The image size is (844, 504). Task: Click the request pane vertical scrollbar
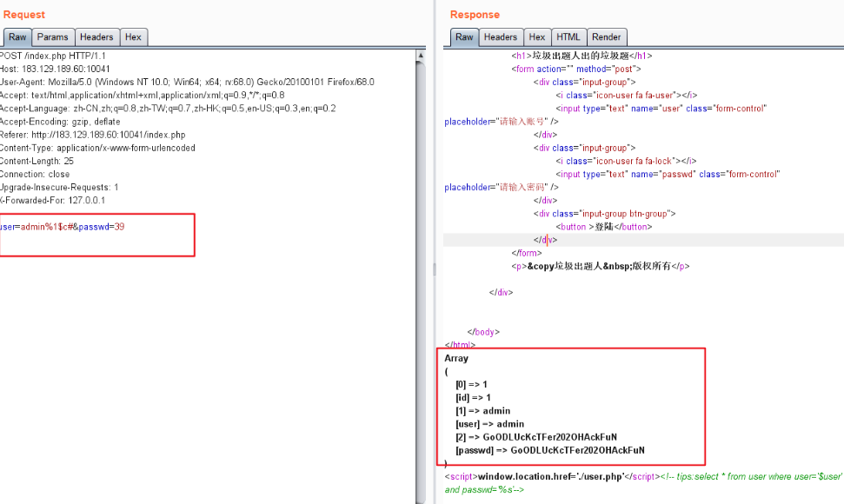click(421, 261)
